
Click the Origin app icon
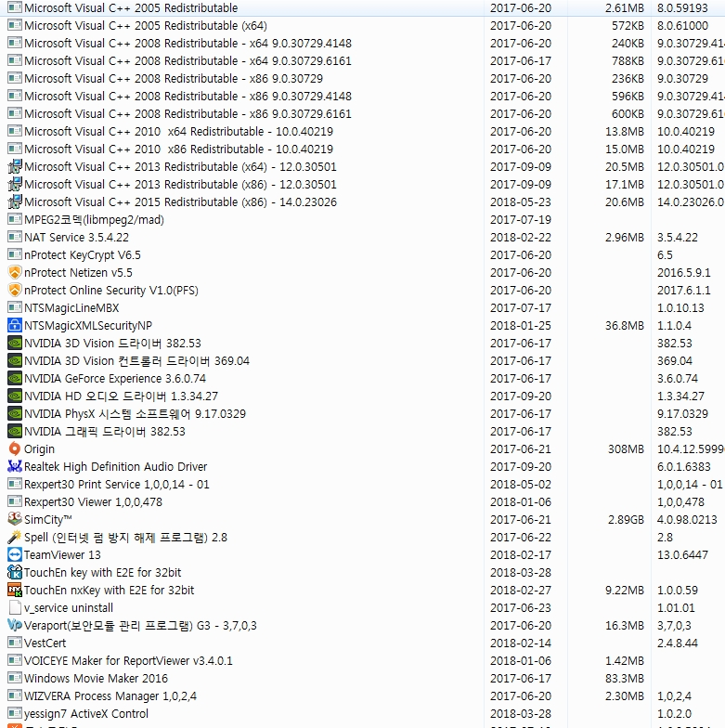[15, 449]
